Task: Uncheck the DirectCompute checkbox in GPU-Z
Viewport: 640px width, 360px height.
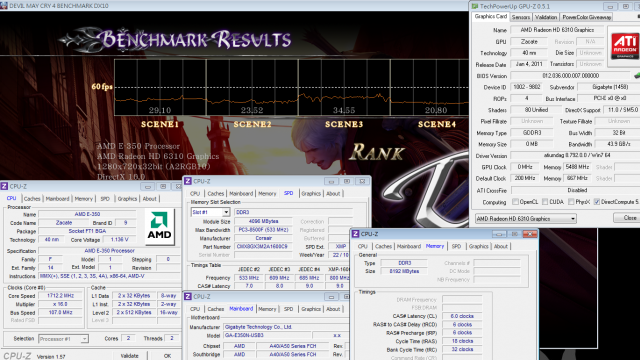Action: [x=597, y=202]
